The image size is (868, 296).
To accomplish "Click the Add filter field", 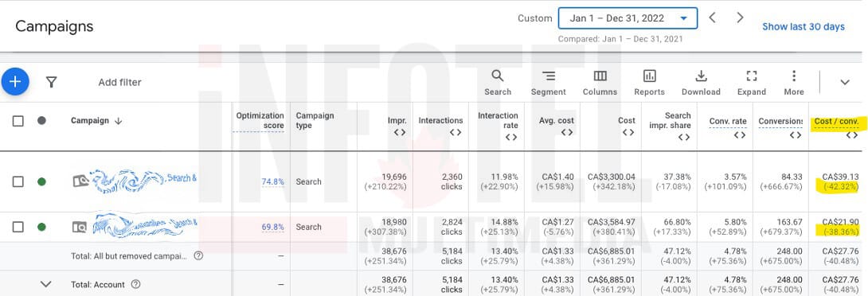I will [119, 83].
